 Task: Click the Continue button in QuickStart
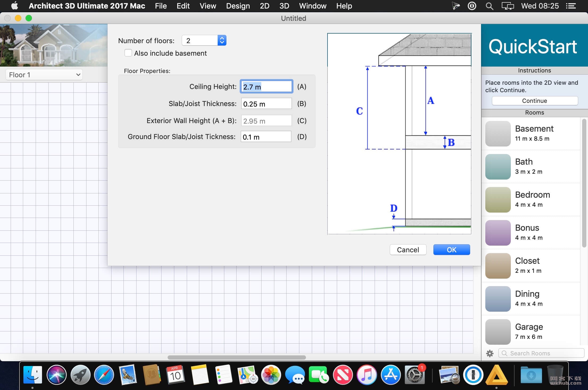[x=535, y=101]
